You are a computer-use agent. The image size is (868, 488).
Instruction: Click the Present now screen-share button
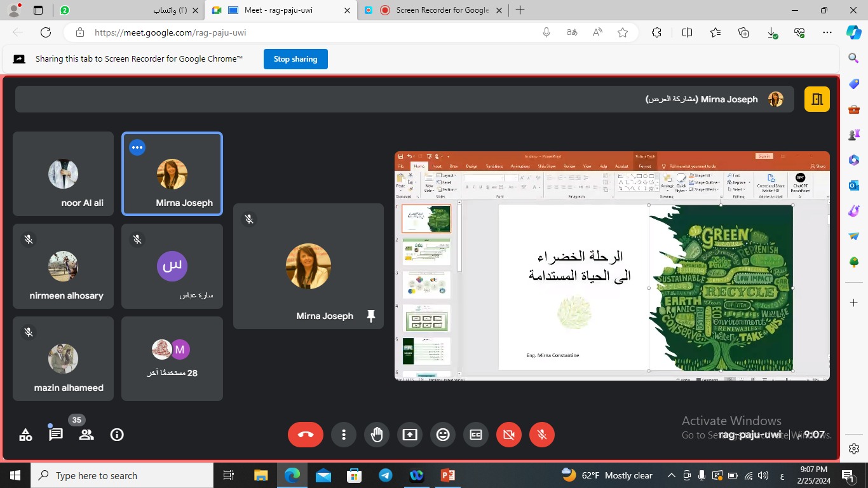[x=410, y=435]
